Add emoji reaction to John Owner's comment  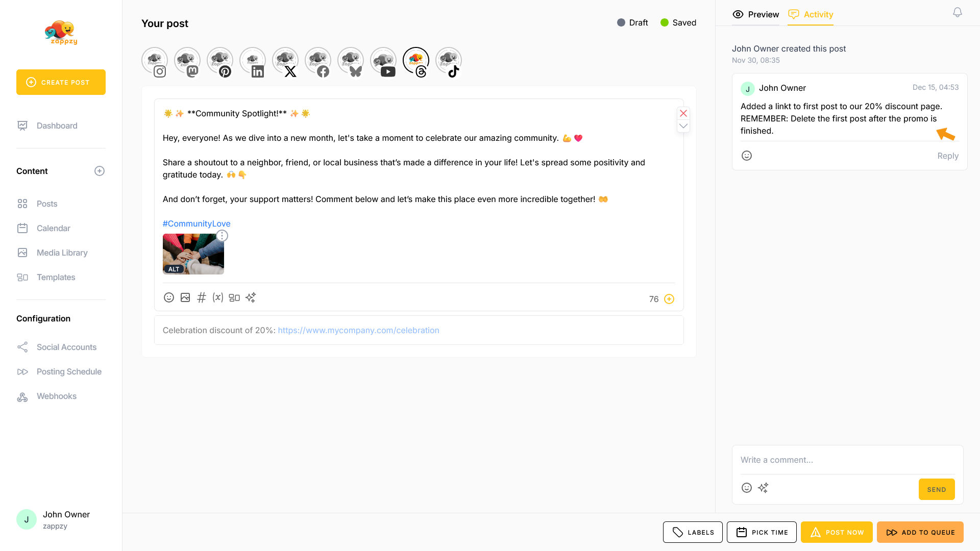pyautogui.click(x=747, y=156)
